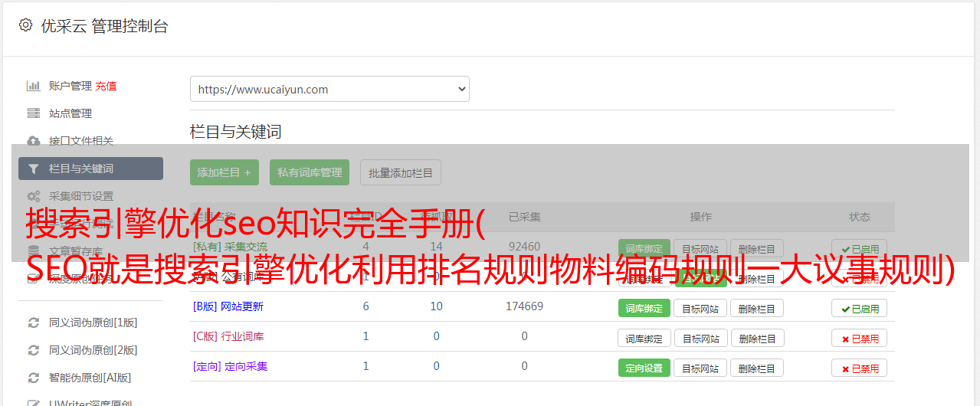Click the 状态 column header
Screen dimensions: 980x406
[x=860, y=217]
